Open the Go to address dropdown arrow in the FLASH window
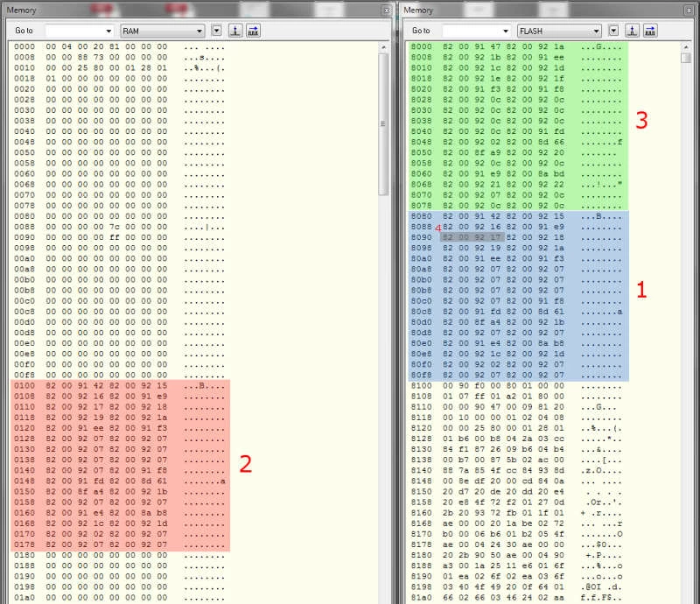This screenshot has height=604, width=700. [x=506, y=31]
